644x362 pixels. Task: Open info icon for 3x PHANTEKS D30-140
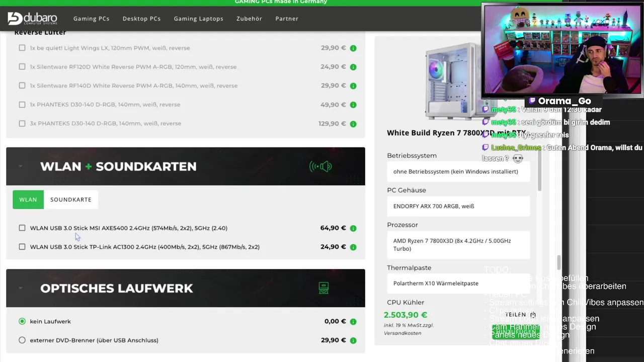point(353,124)
